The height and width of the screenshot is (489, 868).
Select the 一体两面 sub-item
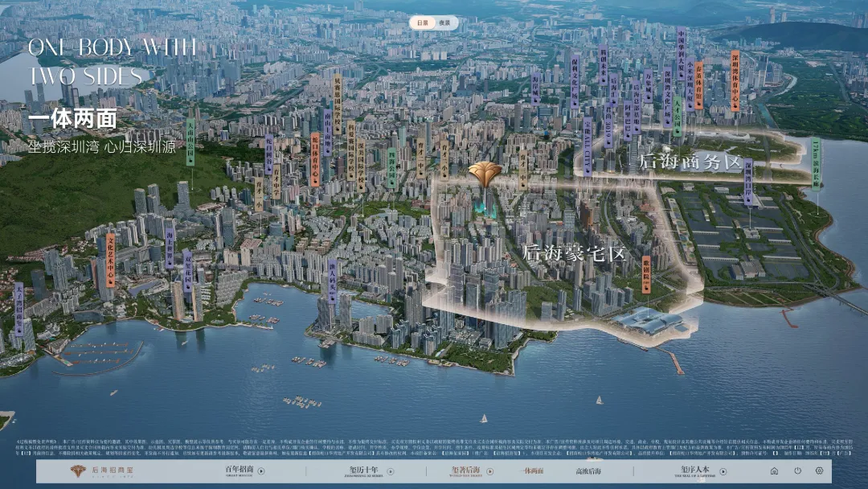[x=534, y=471]
